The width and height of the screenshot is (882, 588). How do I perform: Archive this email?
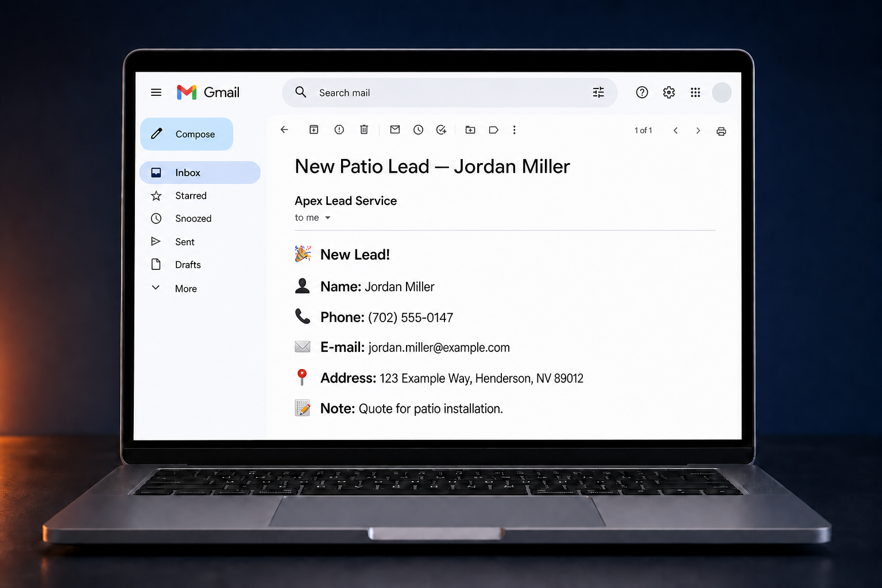314,130
